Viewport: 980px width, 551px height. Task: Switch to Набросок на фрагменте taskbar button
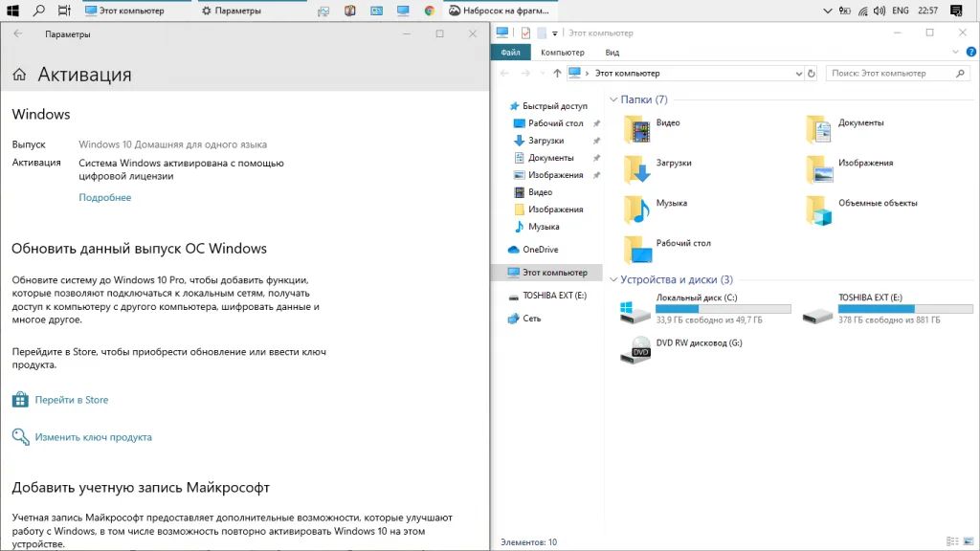coord(500,11)
